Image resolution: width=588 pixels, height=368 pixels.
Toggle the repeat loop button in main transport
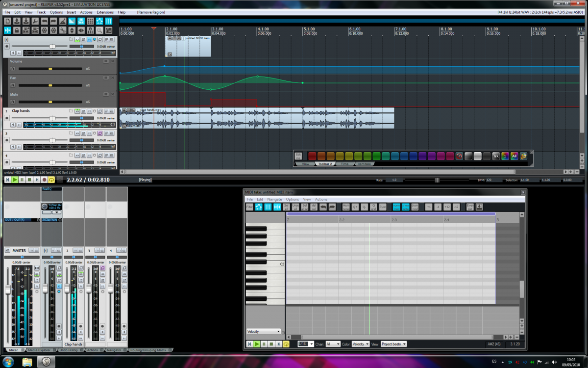click(51, 180)
